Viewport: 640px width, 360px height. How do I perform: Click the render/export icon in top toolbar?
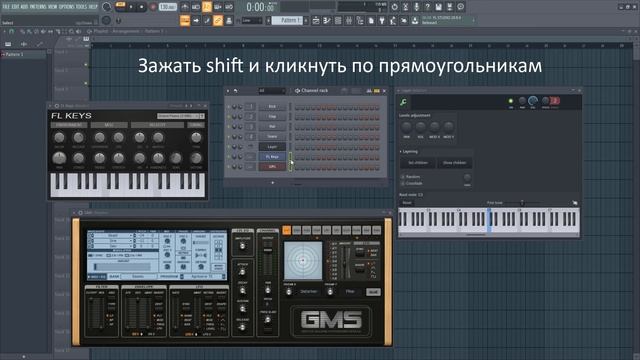click(x=449, y=7)
